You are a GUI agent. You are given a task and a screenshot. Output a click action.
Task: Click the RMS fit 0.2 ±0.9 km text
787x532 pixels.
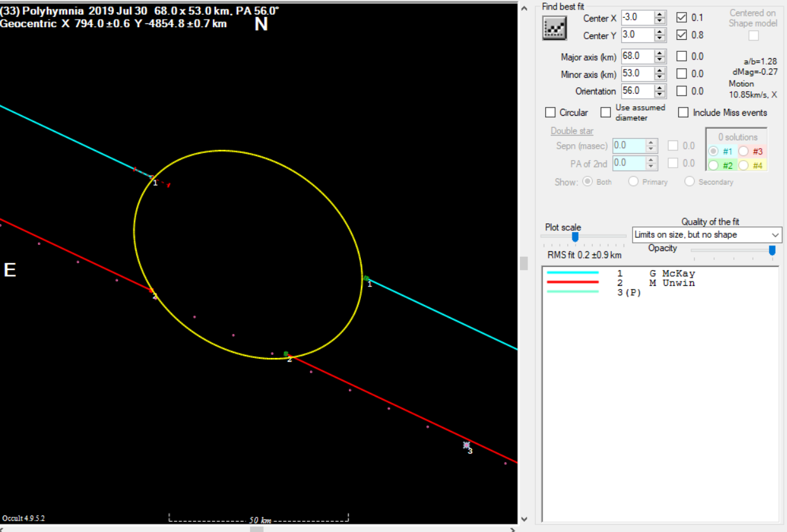pos(584,255)
